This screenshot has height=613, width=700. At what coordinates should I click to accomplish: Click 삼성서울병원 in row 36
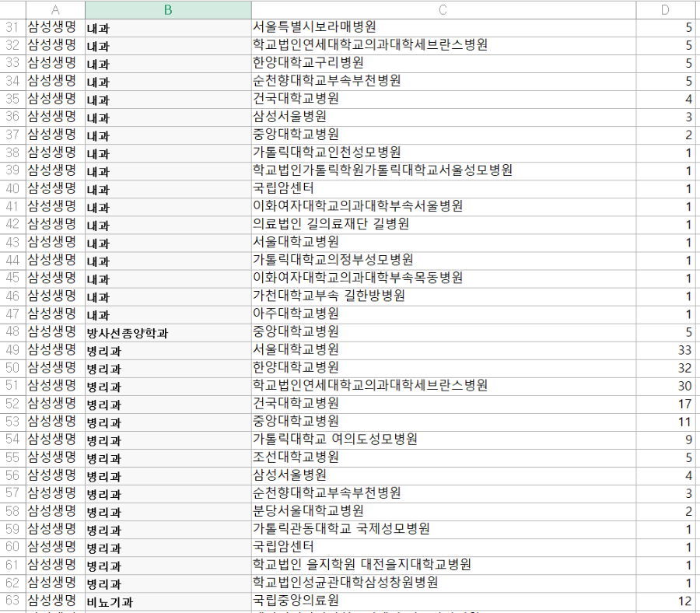443,117
